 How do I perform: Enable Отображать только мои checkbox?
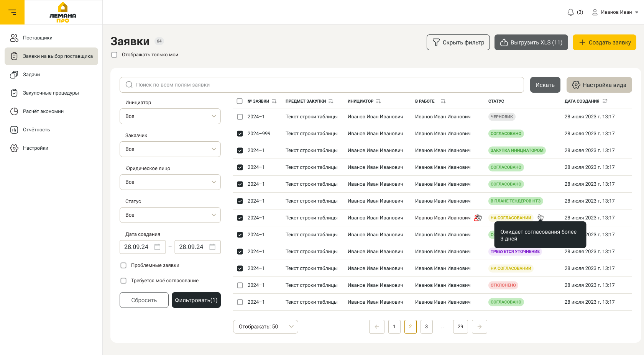tap(114, 55)
